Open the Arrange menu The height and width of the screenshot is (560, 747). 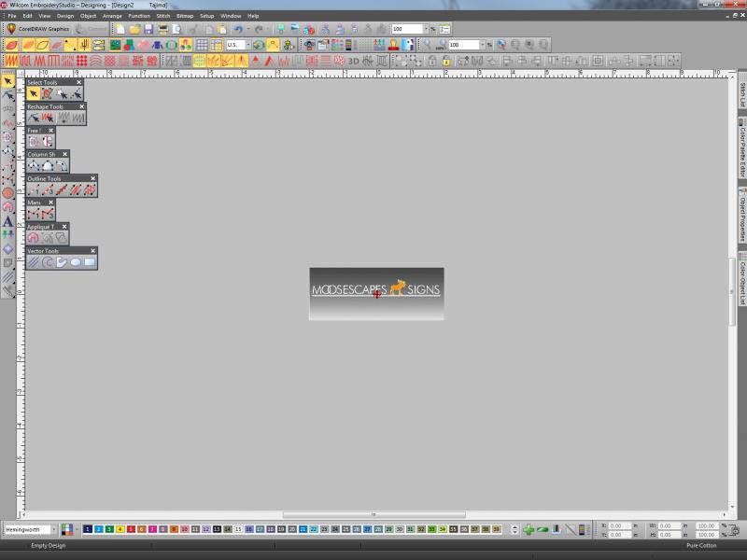pos(112,16)
